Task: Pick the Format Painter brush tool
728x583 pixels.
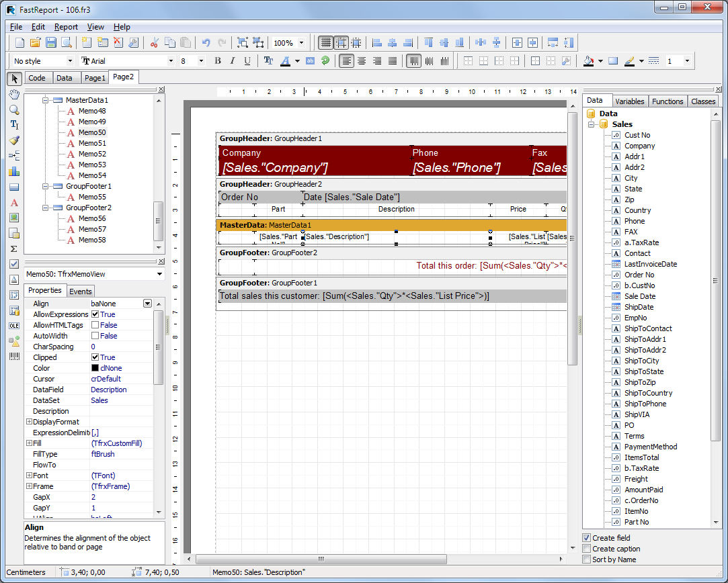Action: [x=14, y=140]
